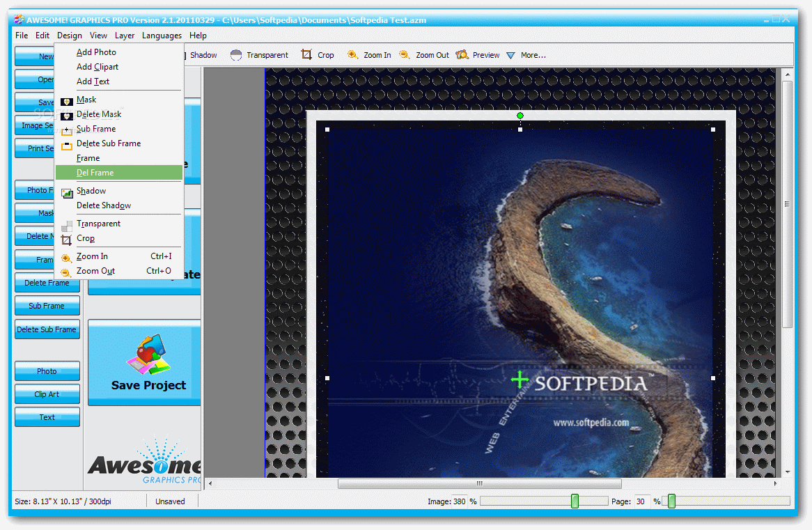Click the Sub Frame sidebar button

coord(47,306)
